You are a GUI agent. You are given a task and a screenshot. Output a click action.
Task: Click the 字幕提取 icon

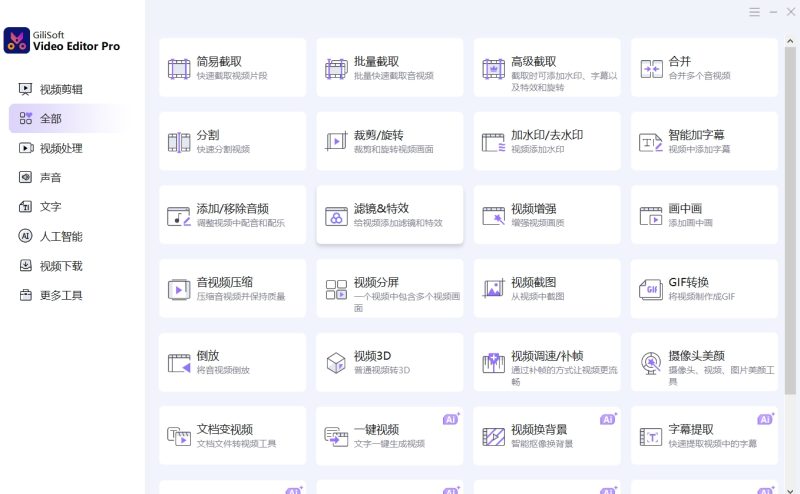pos(651,437)
